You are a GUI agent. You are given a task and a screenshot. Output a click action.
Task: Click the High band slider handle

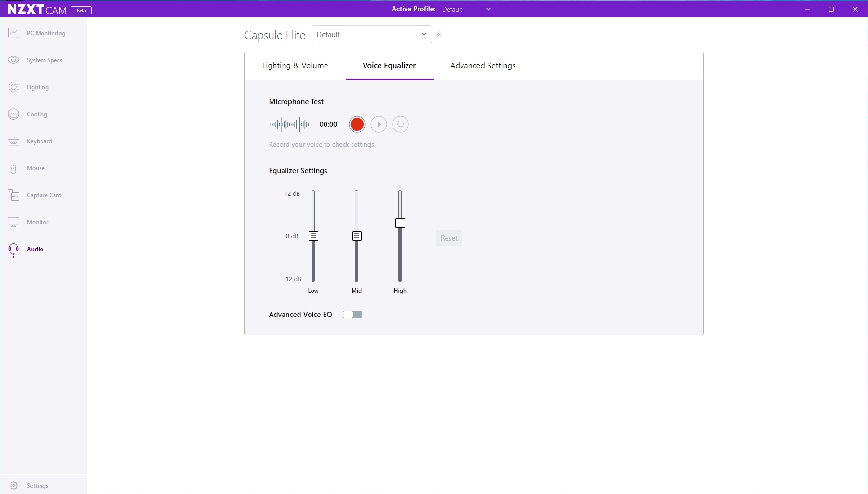click(400, 223)
